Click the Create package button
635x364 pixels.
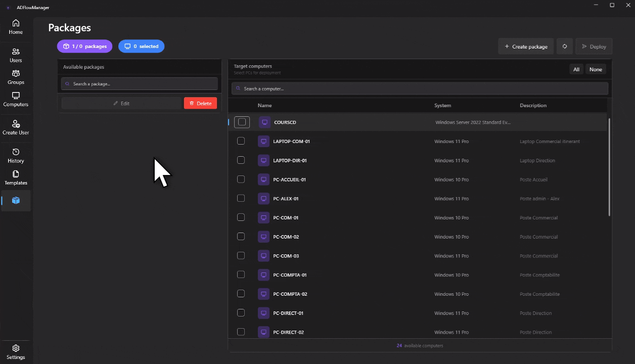tap(525, 46)
